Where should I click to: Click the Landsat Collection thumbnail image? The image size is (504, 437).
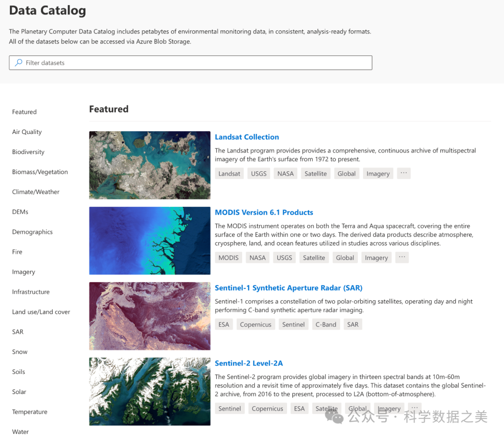150,165
